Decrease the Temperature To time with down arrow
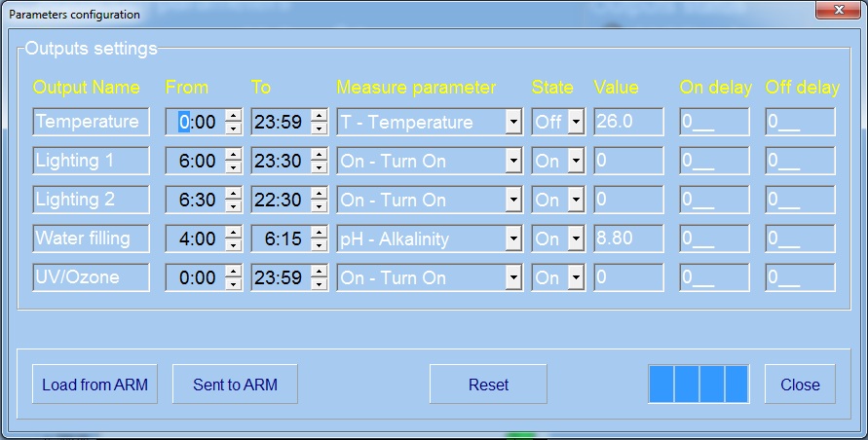The height and width of the screenshot is (440, 868). 319,128
